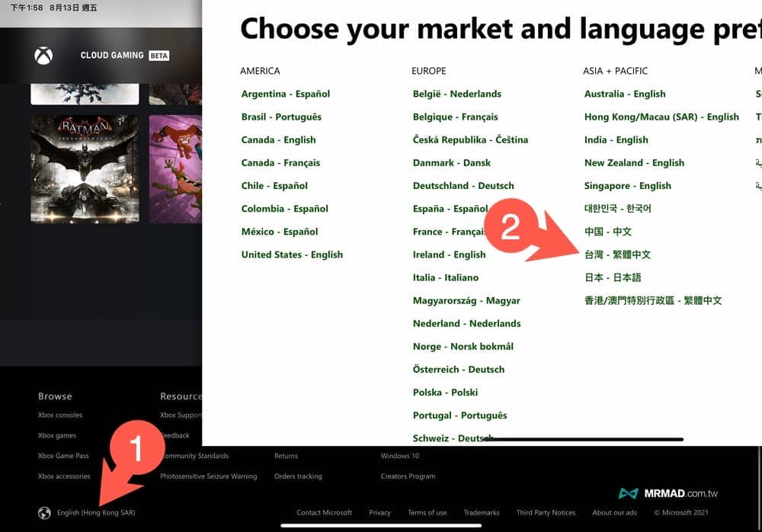Select 대한민국 - 한국어 market
762x532 pixels.
pos(618,209)
